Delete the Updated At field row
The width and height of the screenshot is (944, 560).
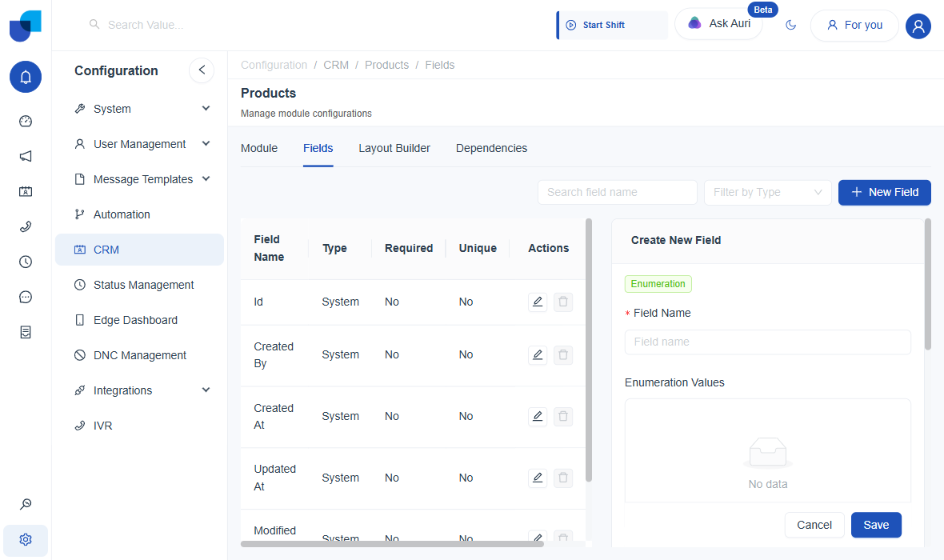563,478
